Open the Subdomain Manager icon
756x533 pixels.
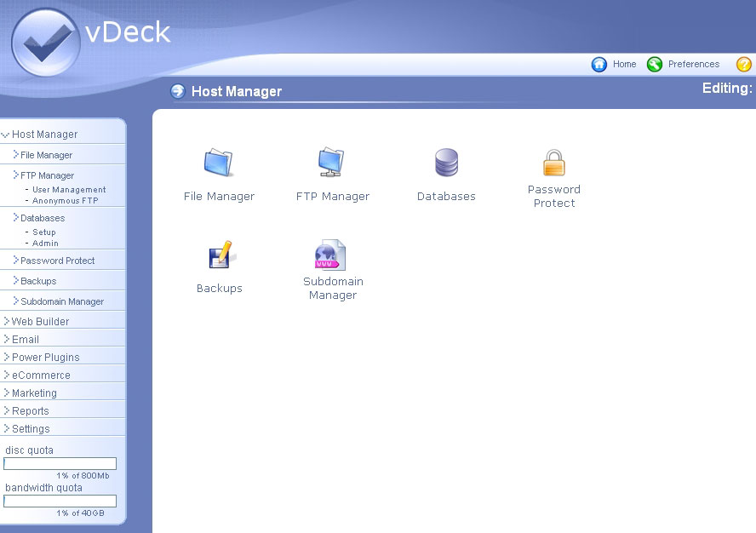click(x=331, y=255)
